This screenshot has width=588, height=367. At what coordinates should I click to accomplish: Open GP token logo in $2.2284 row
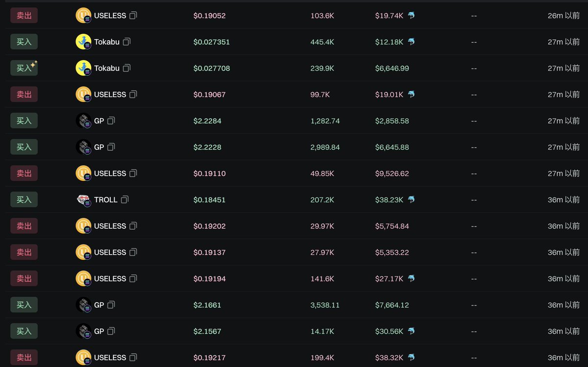pyautogui.click(x=83, y=121)
